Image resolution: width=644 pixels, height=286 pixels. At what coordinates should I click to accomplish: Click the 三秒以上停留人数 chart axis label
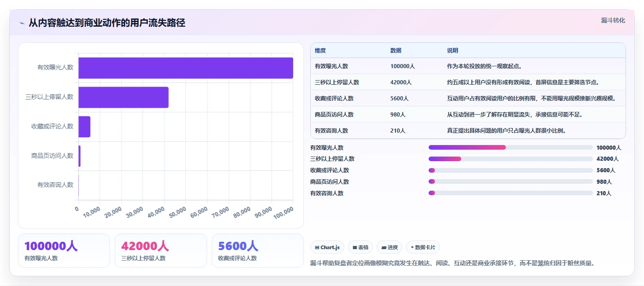click(x=49, y=97)
